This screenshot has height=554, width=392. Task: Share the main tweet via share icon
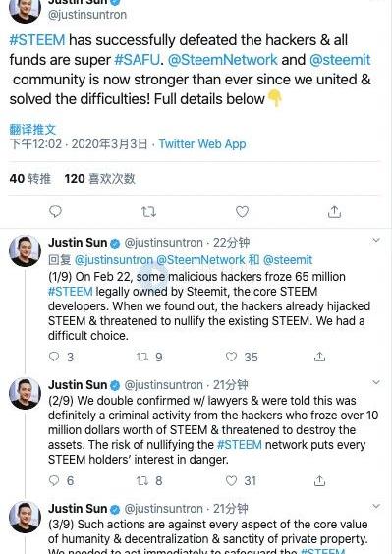point(334,211)
